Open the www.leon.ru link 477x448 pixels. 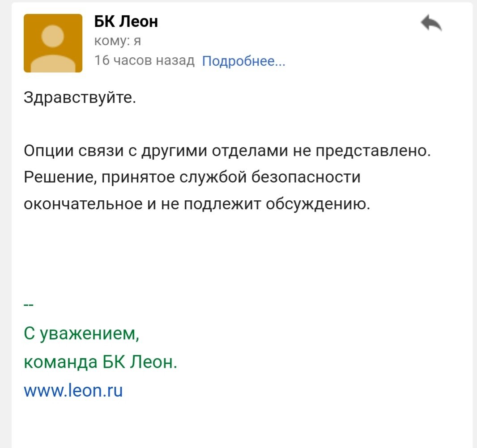[x=73, y=391]
